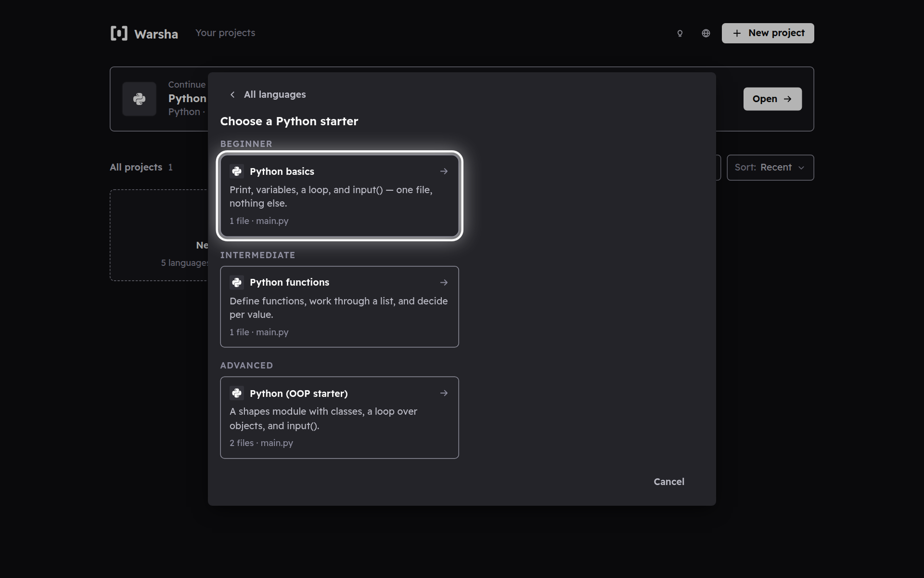Open the globe language switcher
The image size is (924, 578).
pyautogui.click(x=706, y=33)
